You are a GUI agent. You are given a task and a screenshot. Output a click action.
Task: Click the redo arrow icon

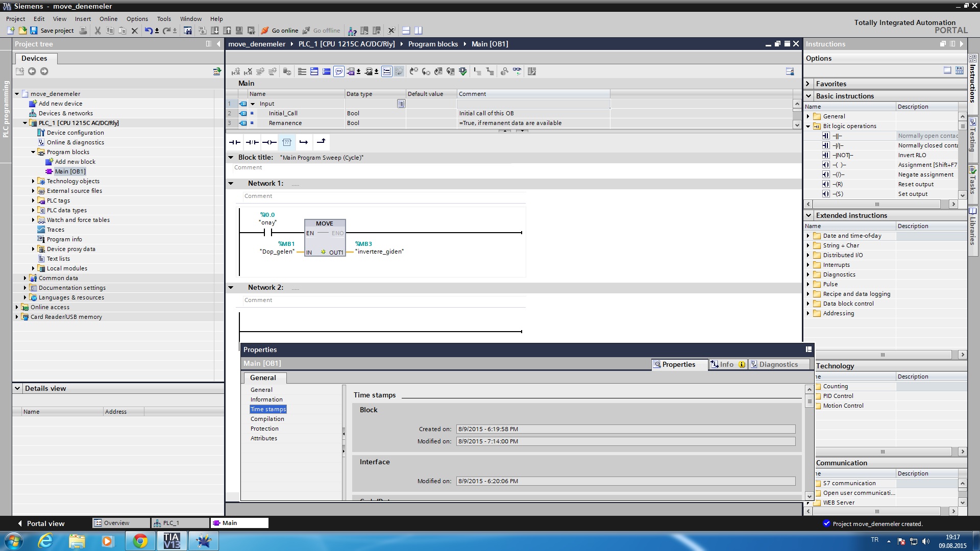(167, 31)
